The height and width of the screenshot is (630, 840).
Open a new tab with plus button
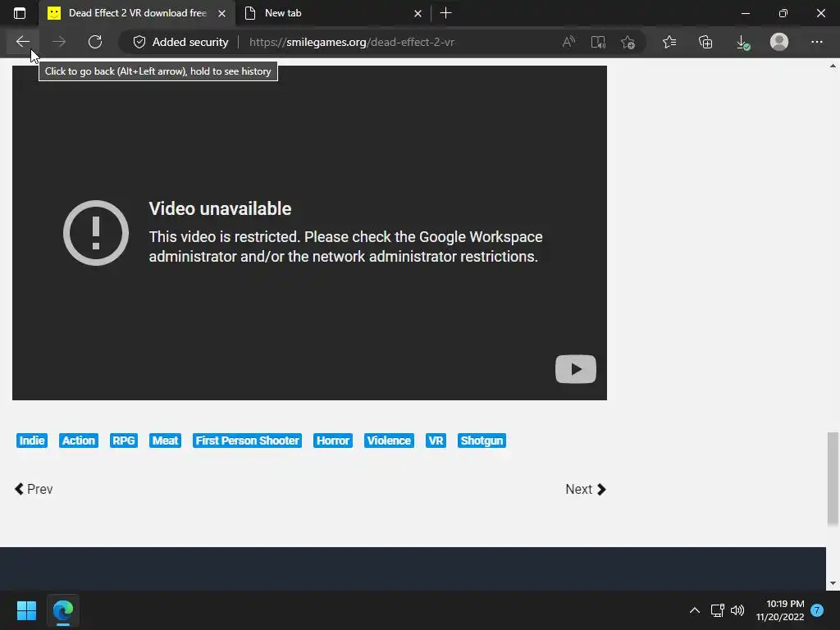[445, 13]
